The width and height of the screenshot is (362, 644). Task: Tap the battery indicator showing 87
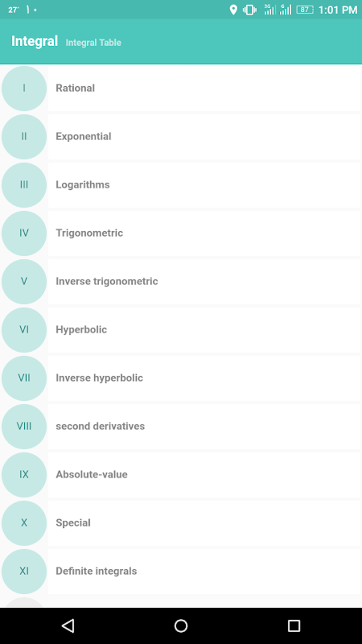click(x=304, y=10)
